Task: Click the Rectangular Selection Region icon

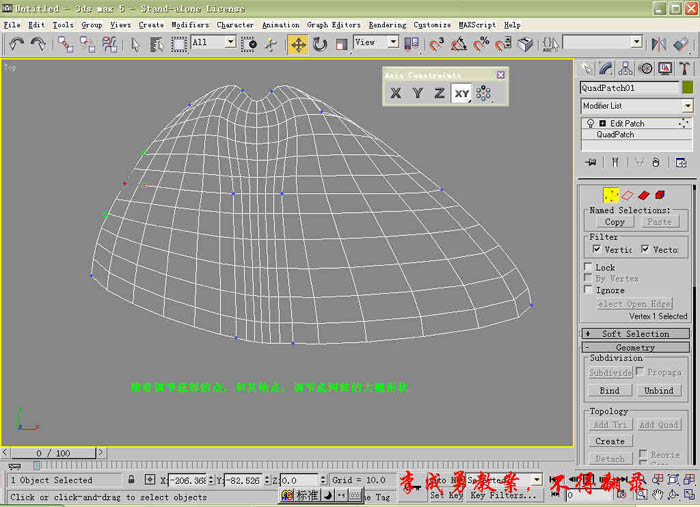Action: click(179, 44)
